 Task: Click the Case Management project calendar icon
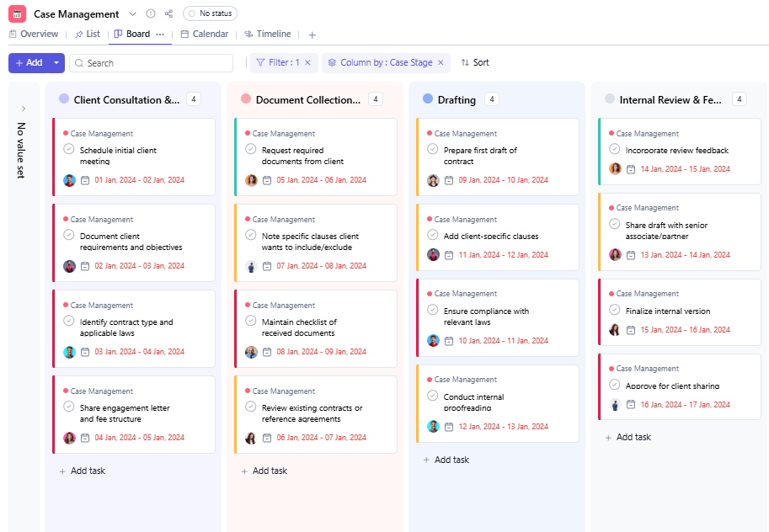[x=18, y=13]
